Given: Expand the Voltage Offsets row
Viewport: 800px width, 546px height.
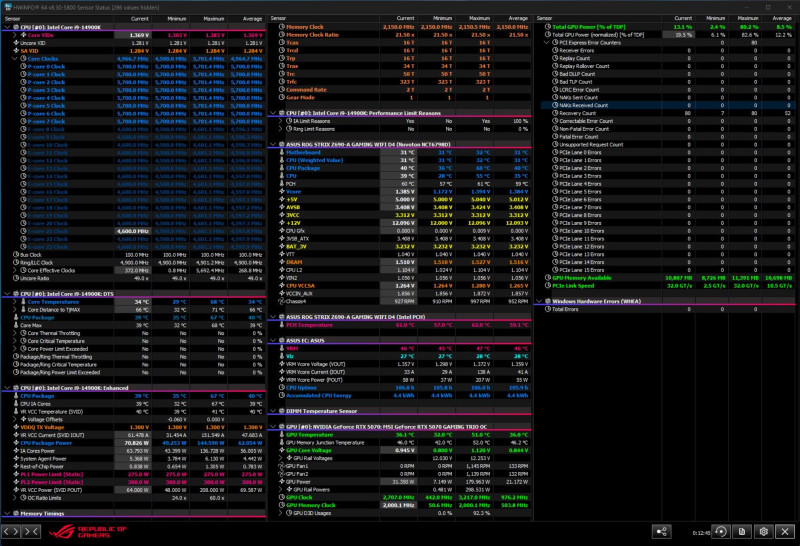Looking at the screenshot, I should pyautogui.click(x=15, y=419).
